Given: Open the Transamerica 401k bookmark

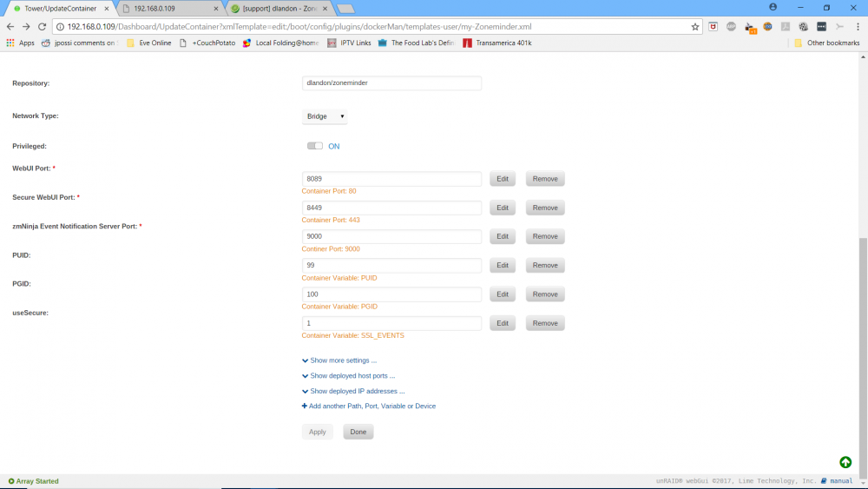Looking at the screenshot, I should click(x=497, y=43).
